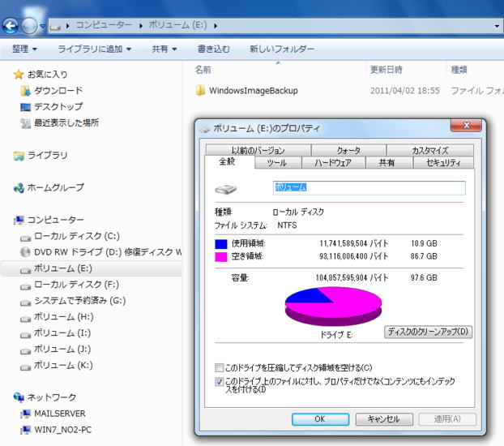The width and height of the screenshot is (504, 446).
Task: Switch to the クォータ tab
Action: point(348,150)
